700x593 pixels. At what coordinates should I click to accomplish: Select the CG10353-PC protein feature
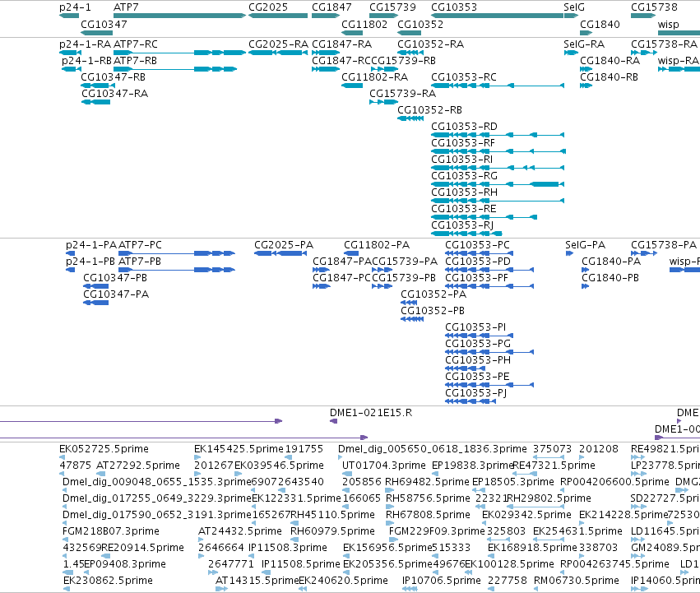(479, 253)
